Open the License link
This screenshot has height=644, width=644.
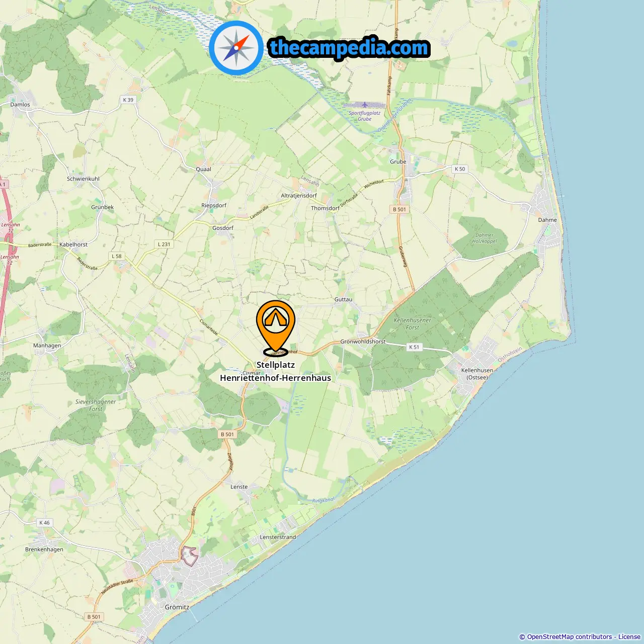coord(629,637)
